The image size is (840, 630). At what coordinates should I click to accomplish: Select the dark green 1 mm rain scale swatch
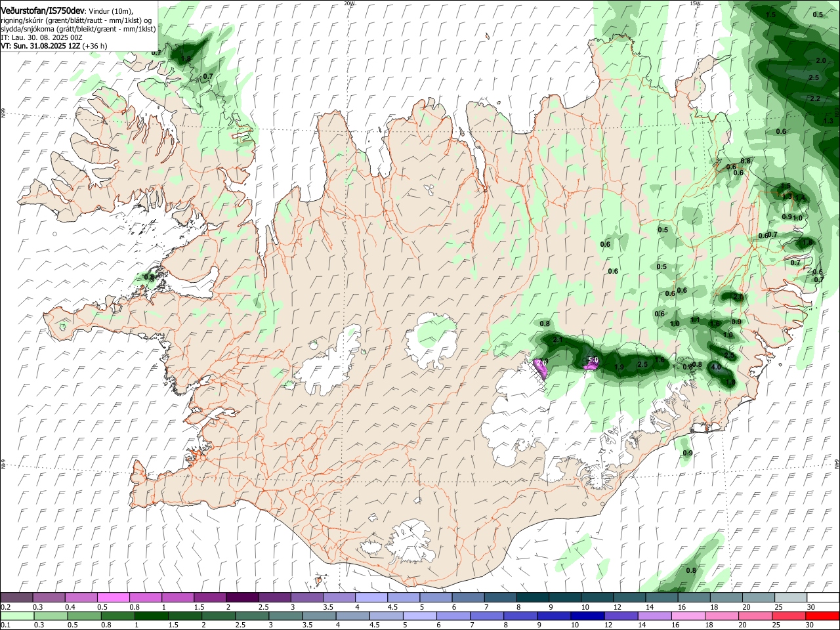coord(151,616)
